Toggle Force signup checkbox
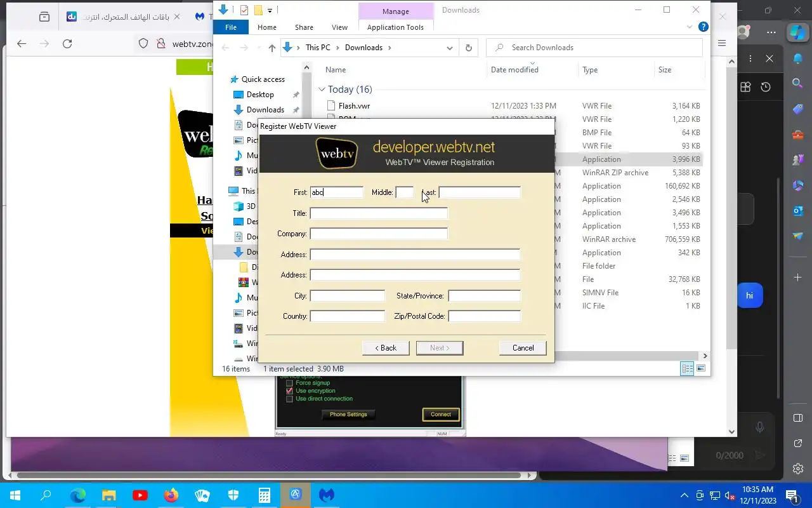This screenshot has width=812, height=508. pos(289,383)
